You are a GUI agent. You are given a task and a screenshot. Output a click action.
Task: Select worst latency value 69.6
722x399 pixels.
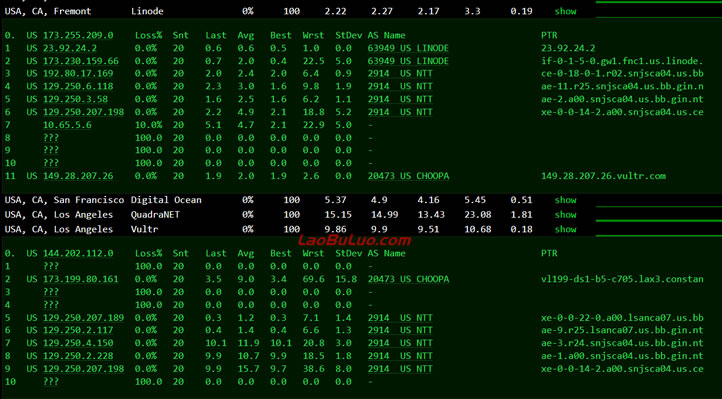[x=313, y=279]
